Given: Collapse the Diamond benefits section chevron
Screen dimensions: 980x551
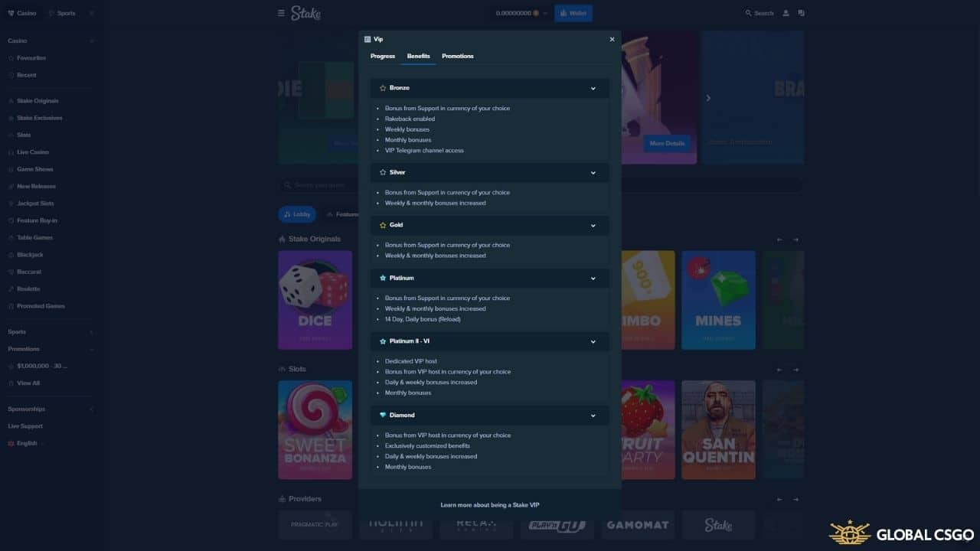Looking at the screenshot, I should (593, 415).
